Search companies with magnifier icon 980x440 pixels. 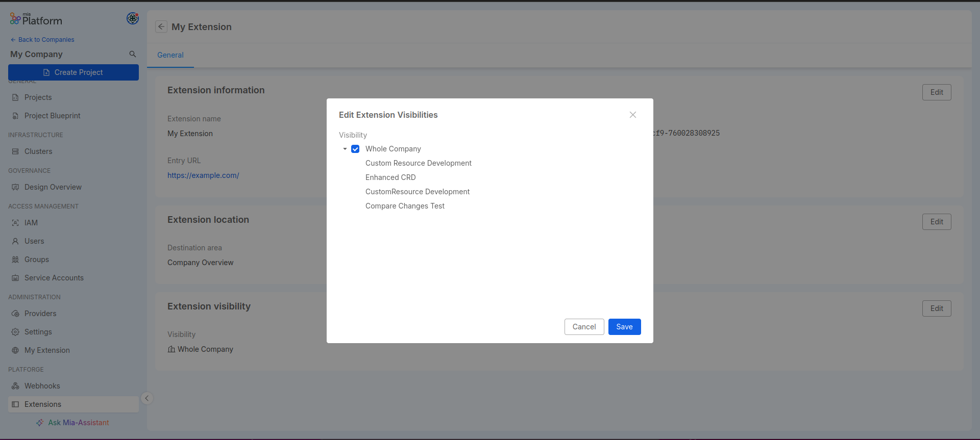133,54
